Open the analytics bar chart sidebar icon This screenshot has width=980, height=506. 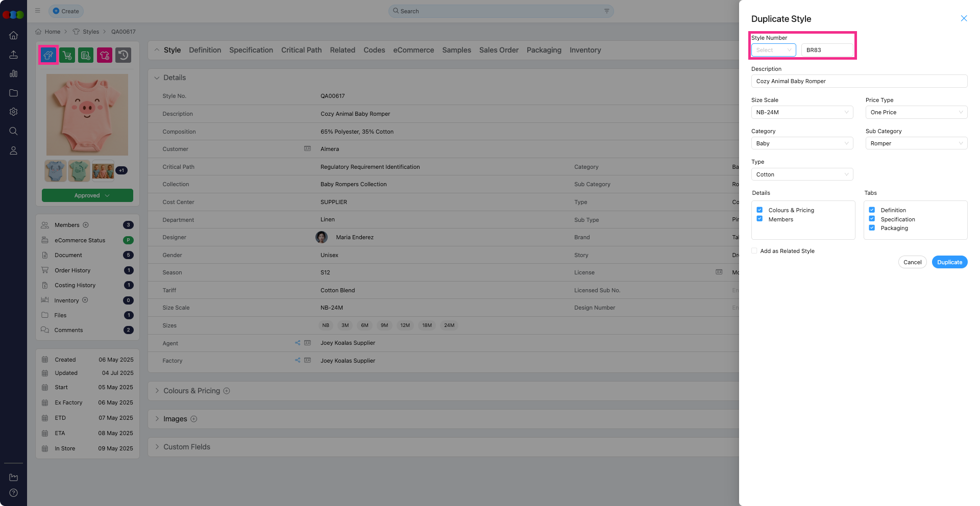click(x=14, y=73)
